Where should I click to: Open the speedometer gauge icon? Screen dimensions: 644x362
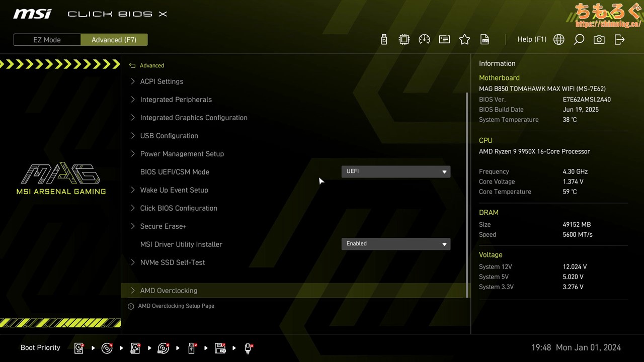coord(424,40)
